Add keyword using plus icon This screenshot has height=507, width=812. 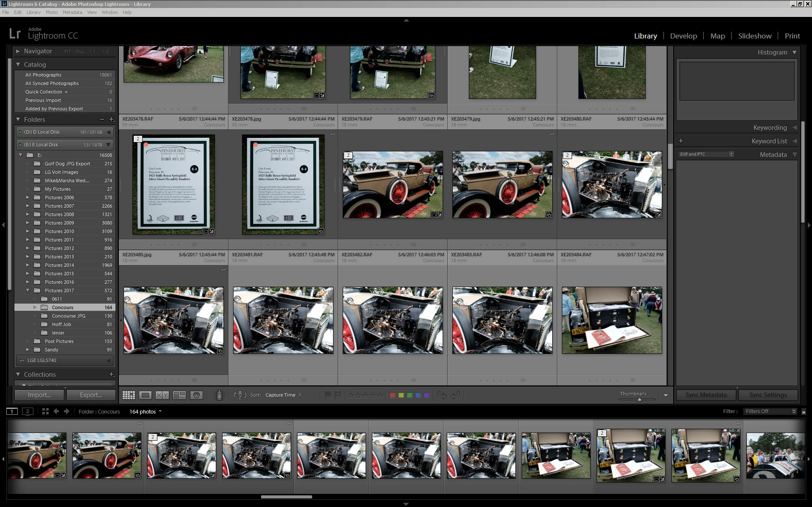click(681, 141)
